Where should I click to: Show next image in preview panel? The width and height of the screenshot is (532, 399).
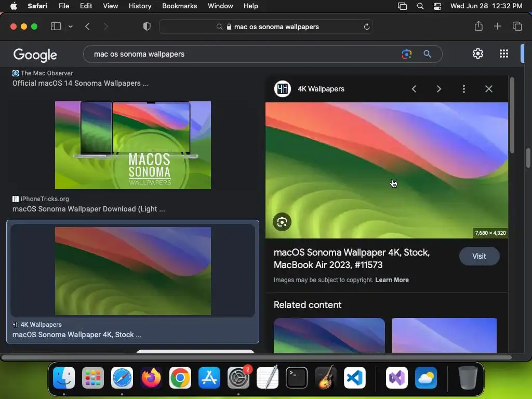coord(439,89)
